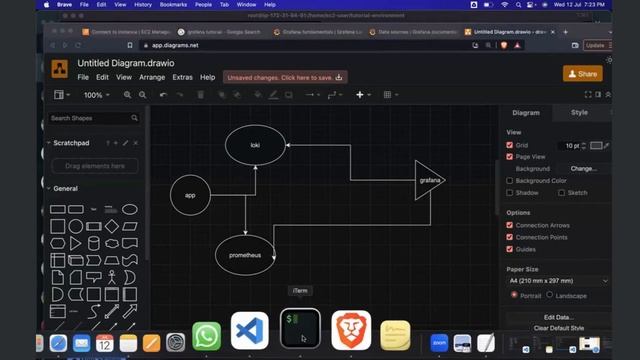Open Visual Studio Code from the dock
Viewport: 640px width, 360px height.
249,331
